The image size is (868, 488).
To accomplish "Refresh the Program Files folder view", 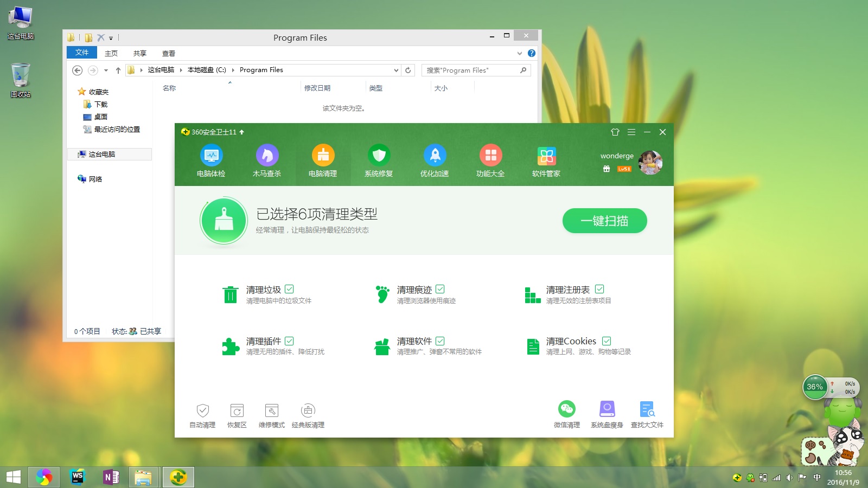I will [x=408, y=70].
